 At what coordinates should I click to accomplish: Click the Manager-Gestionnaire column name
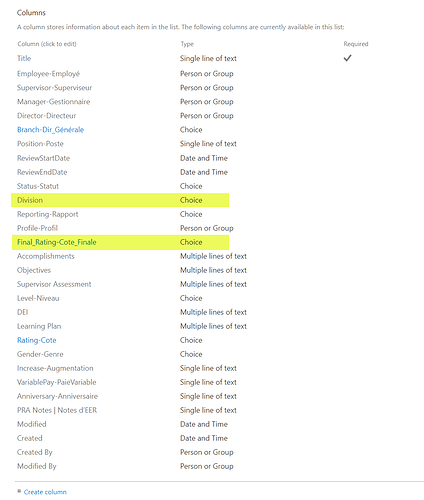pyautogui.click(x=54, y=102)
